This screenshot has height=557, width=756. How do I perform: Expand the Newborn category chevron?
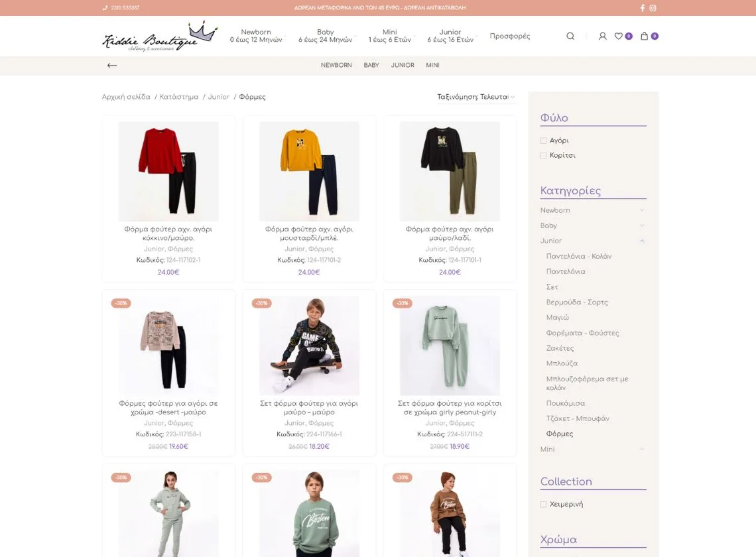click(642, 210)
